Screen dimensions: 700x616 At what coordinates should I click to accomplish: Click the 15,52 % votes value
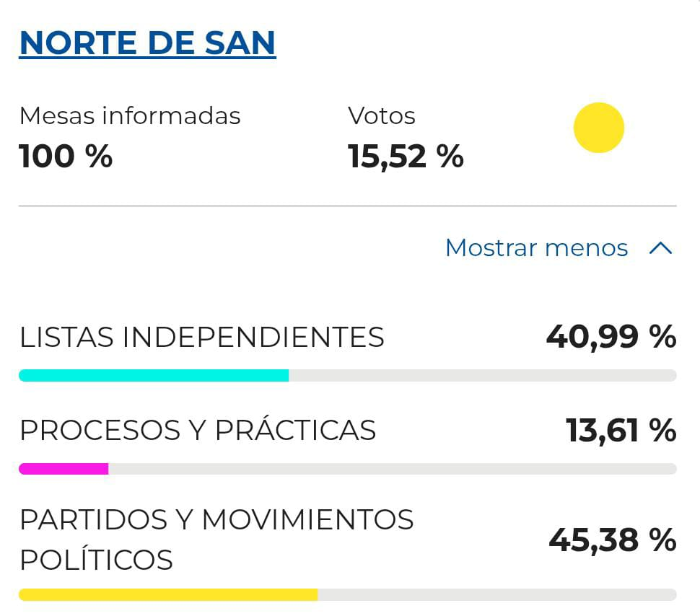pyautogui.click(x=406, y=156)
